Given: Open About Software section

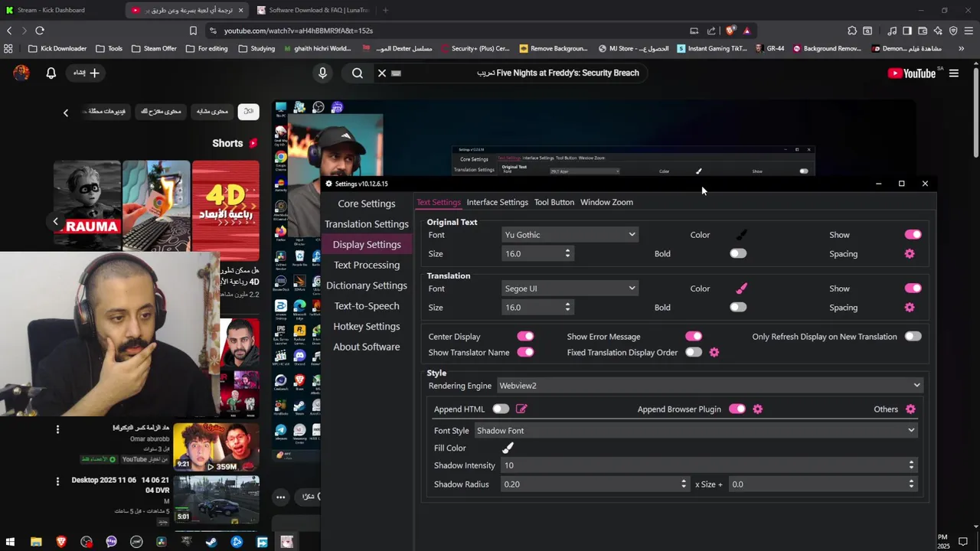Looking at the screenshot, I should tap(367, 347).
